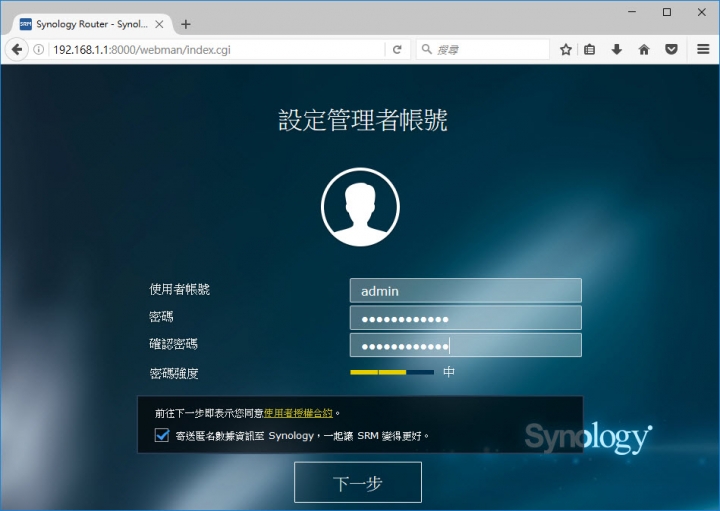This screenshot has width=720, height=511.
Task: Close the browser window
Action: (x=702, y=12)
